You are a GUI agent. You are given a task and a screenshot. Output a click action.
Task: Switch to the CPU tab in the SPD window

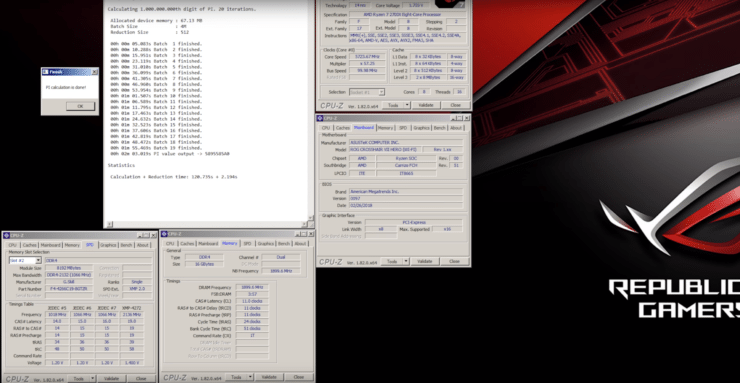click(13, 245)
